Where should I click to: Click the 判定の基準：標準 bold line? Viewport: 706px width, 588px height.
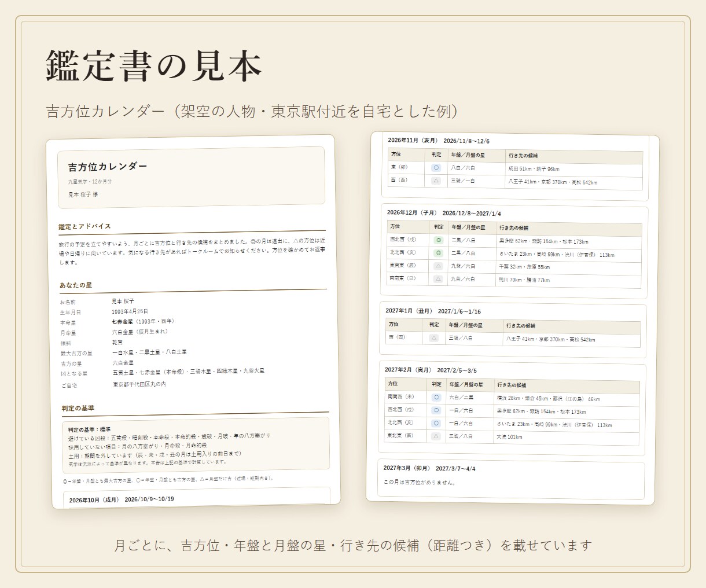point(89,429)
